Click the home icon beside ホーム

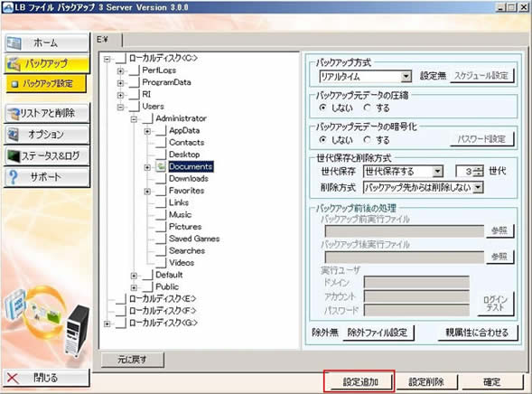[x=14, y=43]
